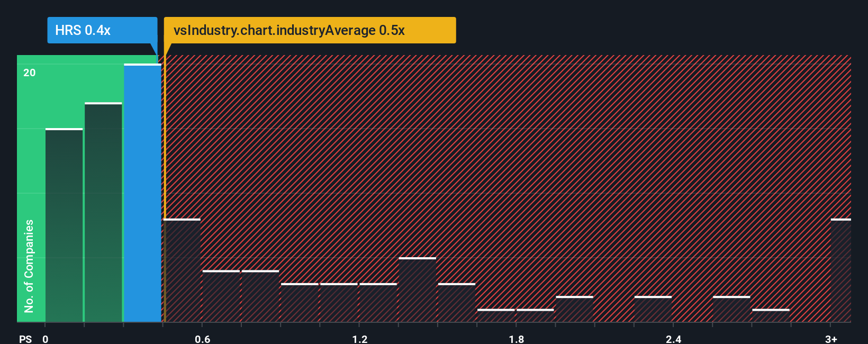
Task: Click the taller bar between 1.2 and 1.8
Action: (x=418, y=290)
